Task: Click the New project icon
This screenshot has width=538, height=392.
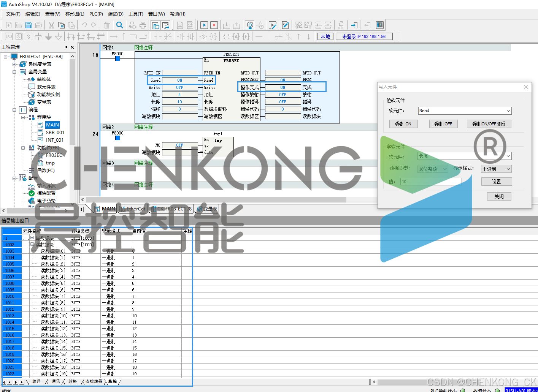Action: point(9,25)
